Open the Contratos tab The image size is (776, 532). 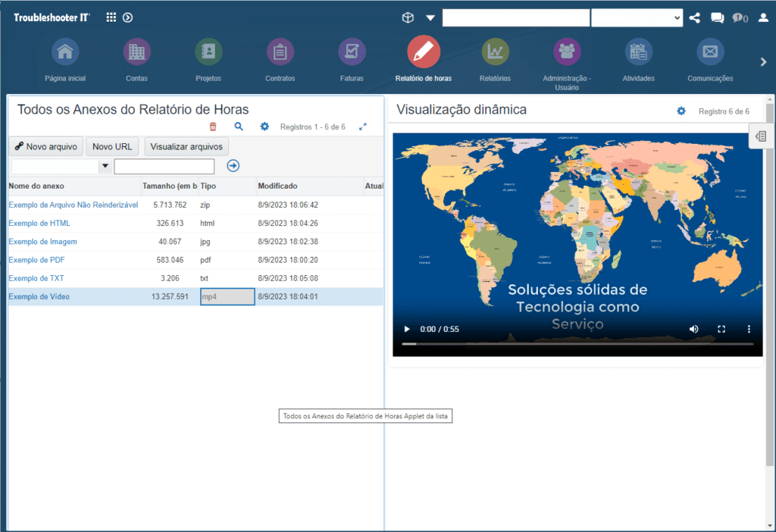pos(280,59)
